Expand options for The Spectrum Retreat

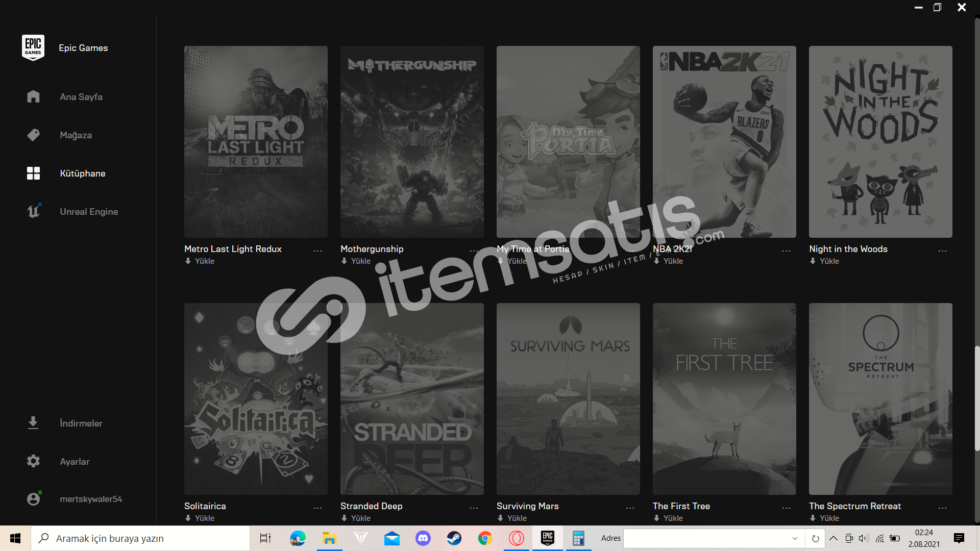pos(942,508)
